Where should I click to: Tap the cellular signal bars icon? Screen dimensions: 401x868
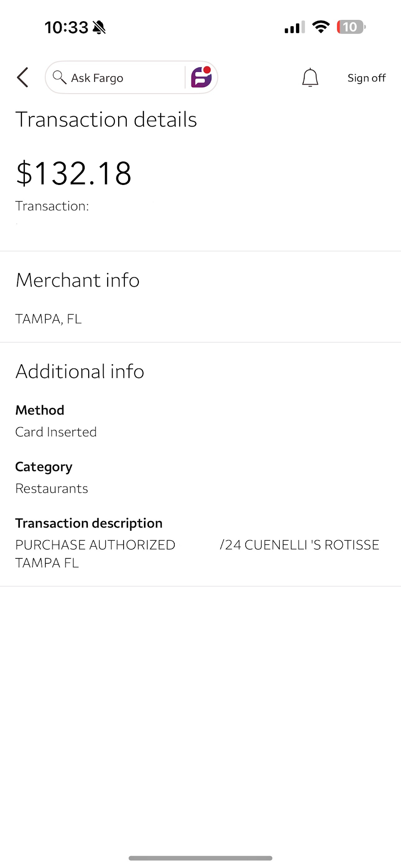coord(295,28)
